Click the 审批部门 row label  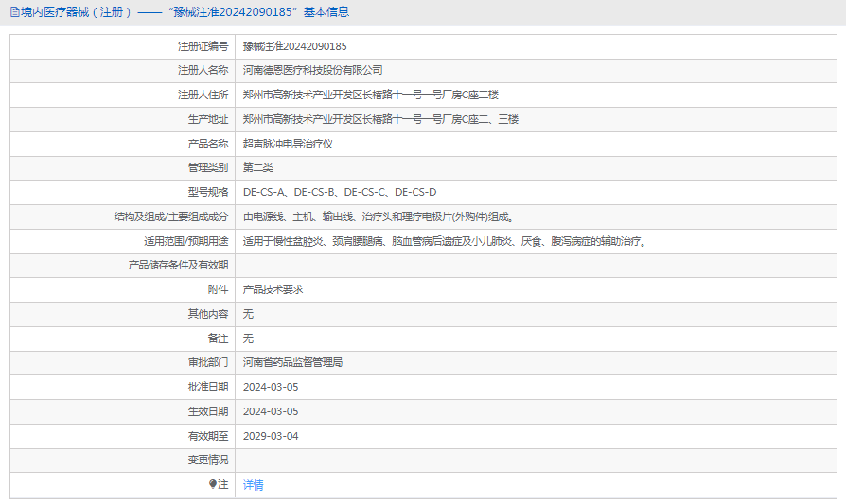pos(208,362)
